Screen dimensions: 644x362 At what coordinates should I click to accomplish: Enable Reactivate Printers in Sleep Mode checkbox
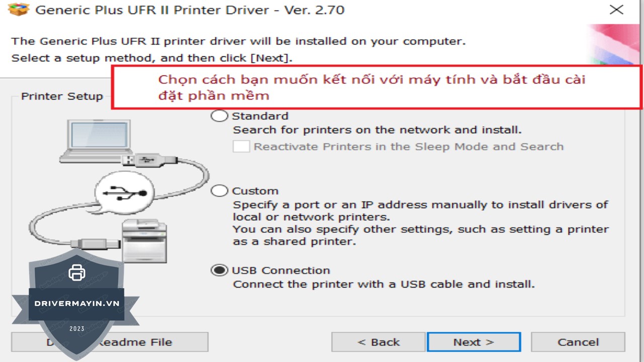coord(241,147)
